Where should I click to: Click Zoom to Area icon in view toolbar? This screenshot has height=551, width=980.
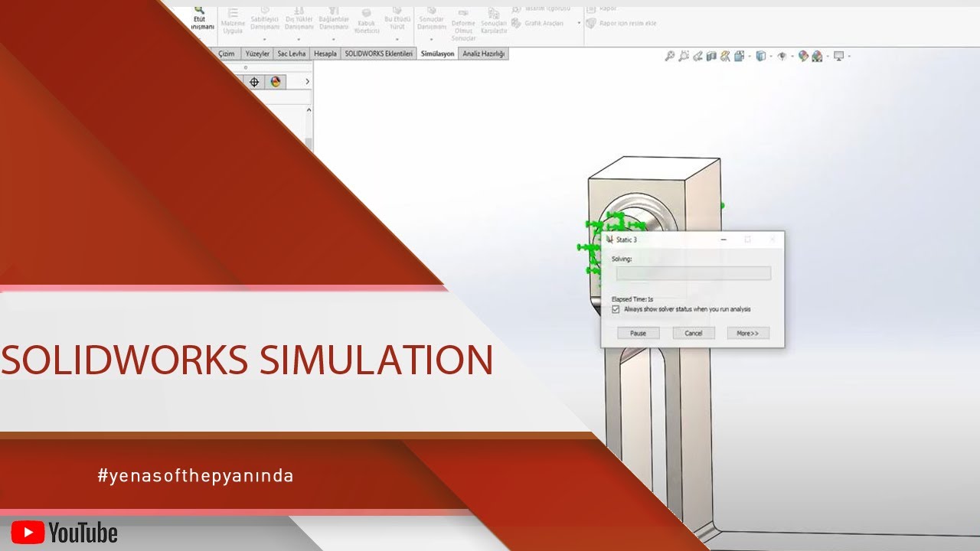tap(684, 56)
